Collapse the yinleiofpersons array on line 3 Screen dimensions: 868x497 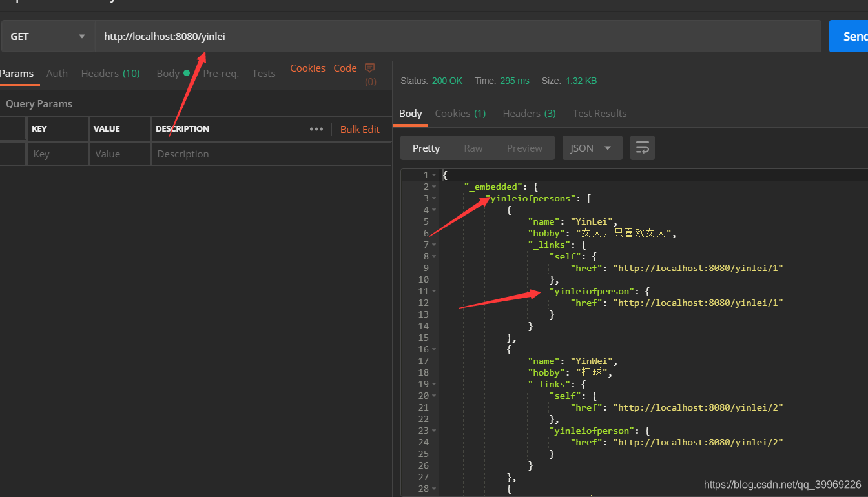pos(433,198)
